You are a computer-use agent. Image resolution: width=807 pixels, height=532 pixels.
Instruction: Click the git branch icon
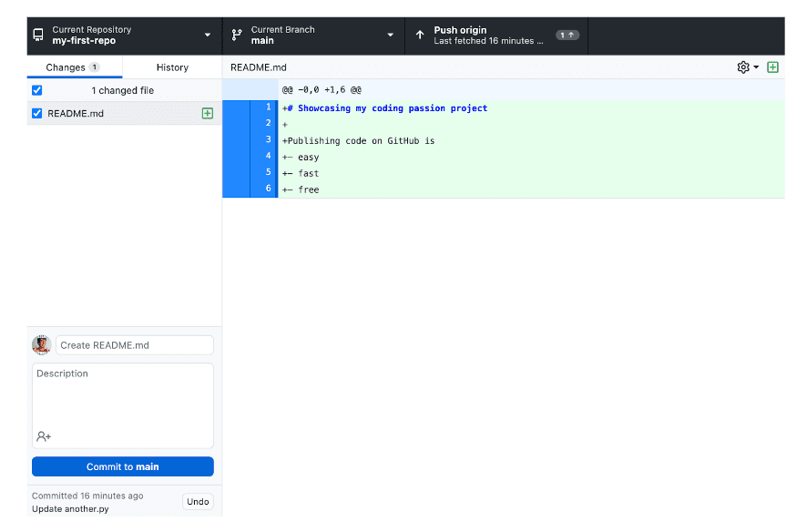point(237,36)
